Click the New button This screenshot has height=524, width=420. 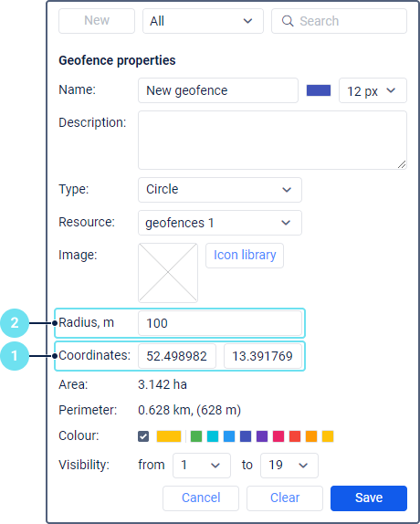[x=97, y=21]
